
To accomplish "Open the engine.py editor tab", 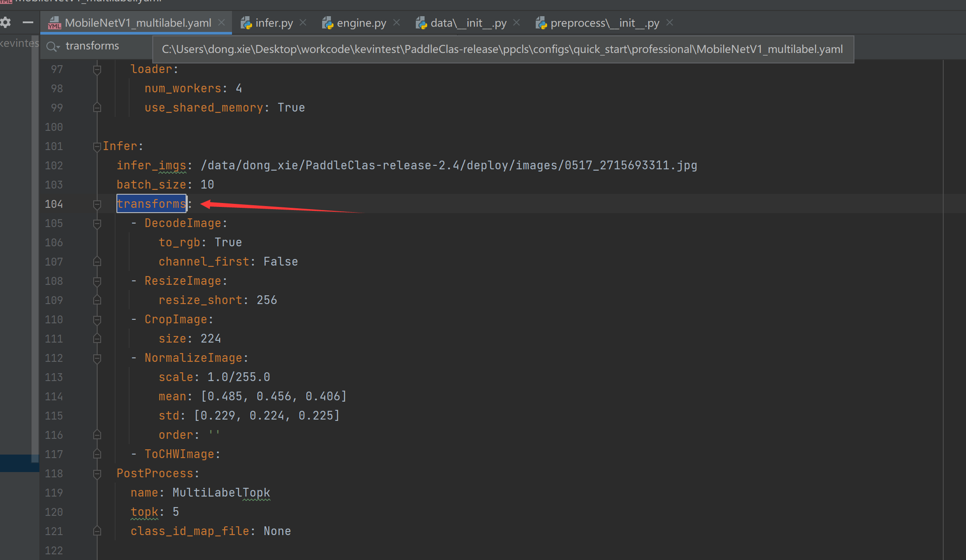I will (362, 23).
